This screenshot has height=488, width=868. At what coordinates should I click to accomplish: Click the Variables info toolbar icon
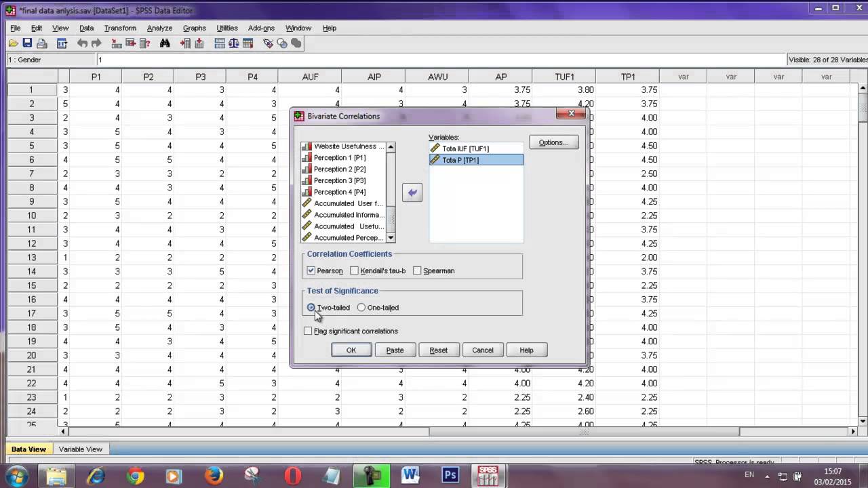coord(144,43)
